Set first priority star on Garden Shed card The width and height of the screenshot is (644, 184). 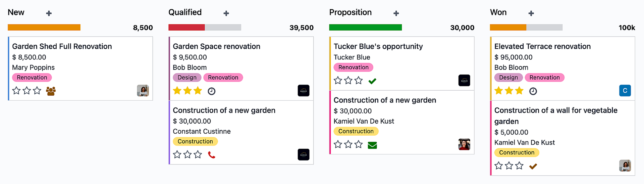(16, 91)
